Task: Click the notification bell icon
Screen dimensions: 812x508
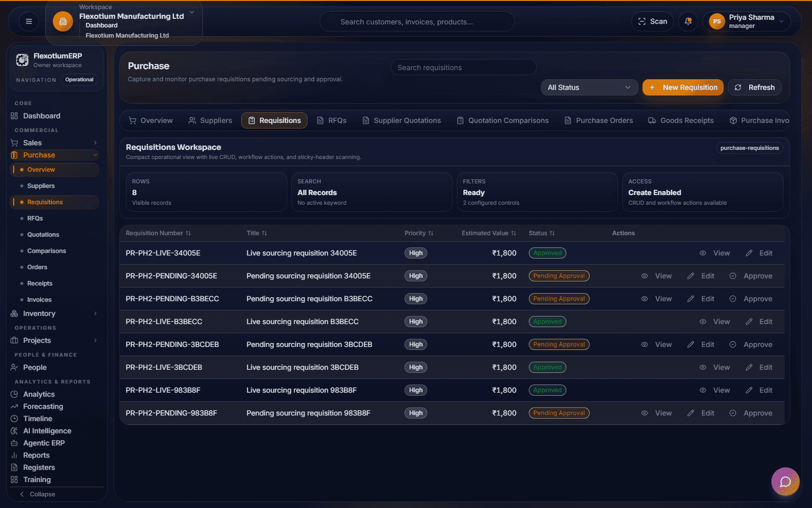Action: coord(688,21)
